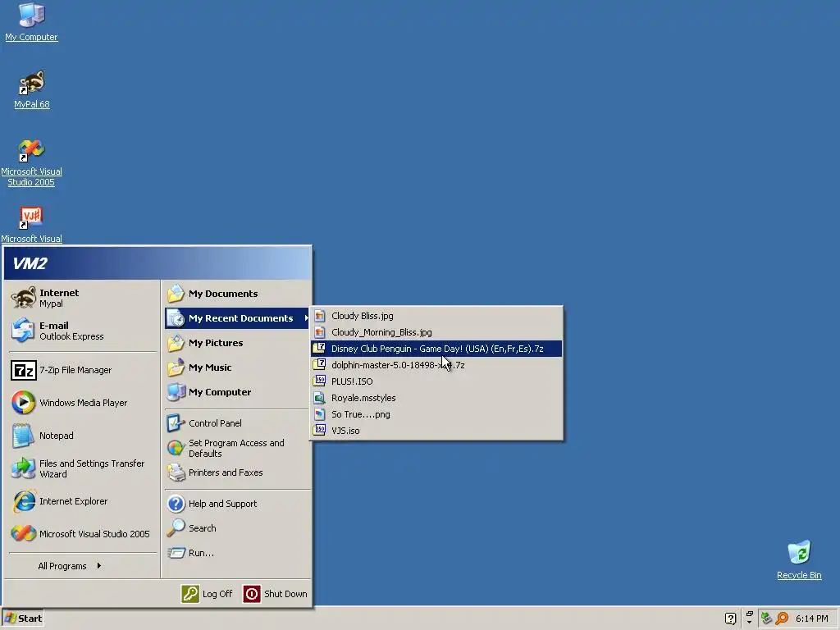Click the taskbar clock showing 6:14 PM
The width and height of the screenshot is (840, 630).
[812, 619]
